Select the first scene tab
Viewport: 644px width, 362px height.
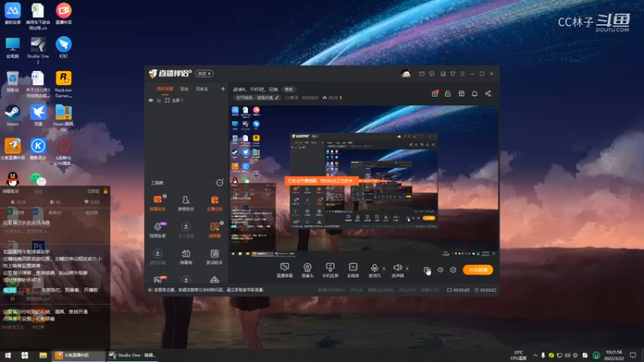coord(165,89)
